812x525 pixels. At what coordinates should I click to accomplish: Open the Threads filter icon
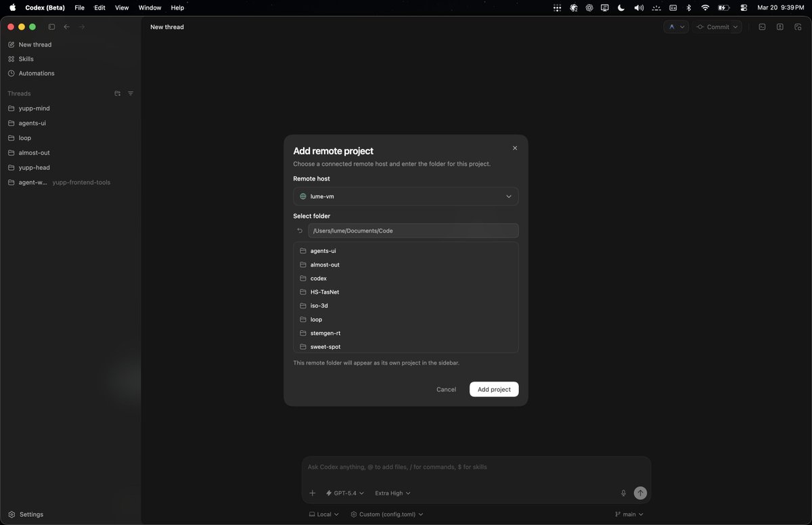131,93
